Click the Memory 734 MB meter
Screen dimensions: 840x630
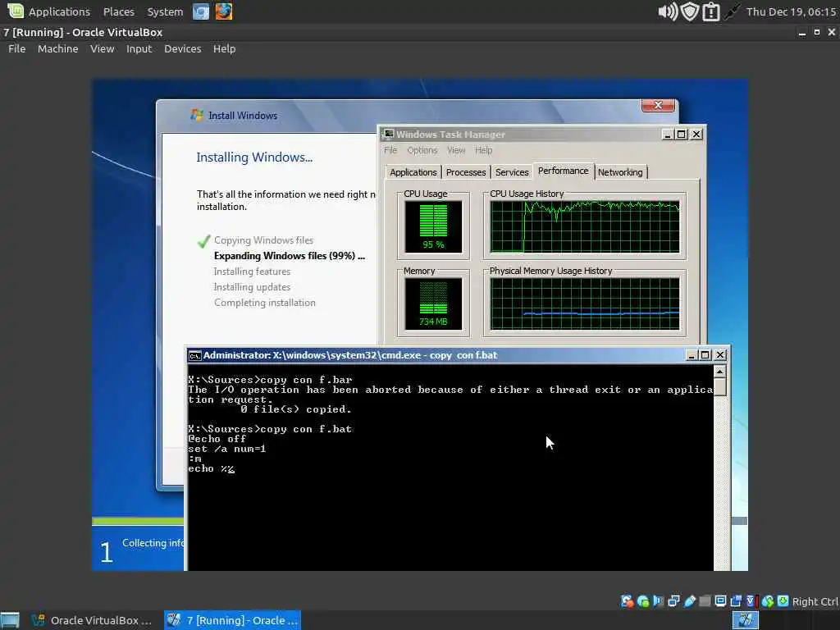433,304
